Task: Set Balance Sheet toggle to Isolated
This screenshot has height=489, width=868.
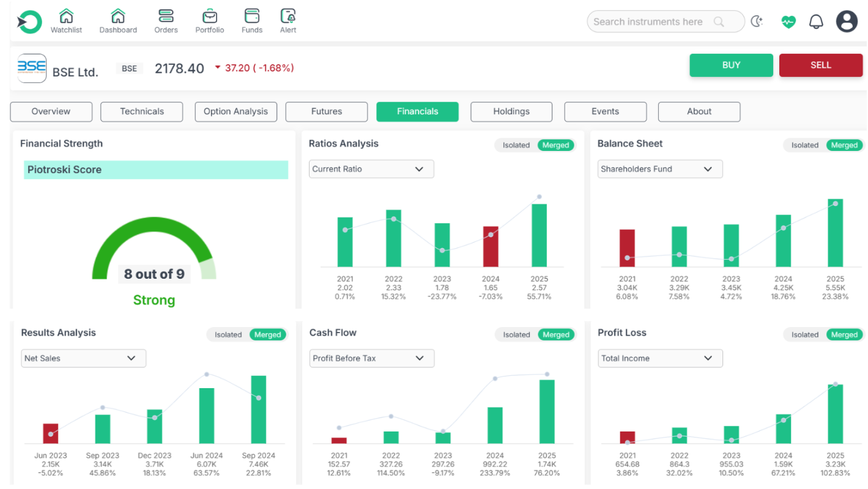Action: tap(804, 145)
